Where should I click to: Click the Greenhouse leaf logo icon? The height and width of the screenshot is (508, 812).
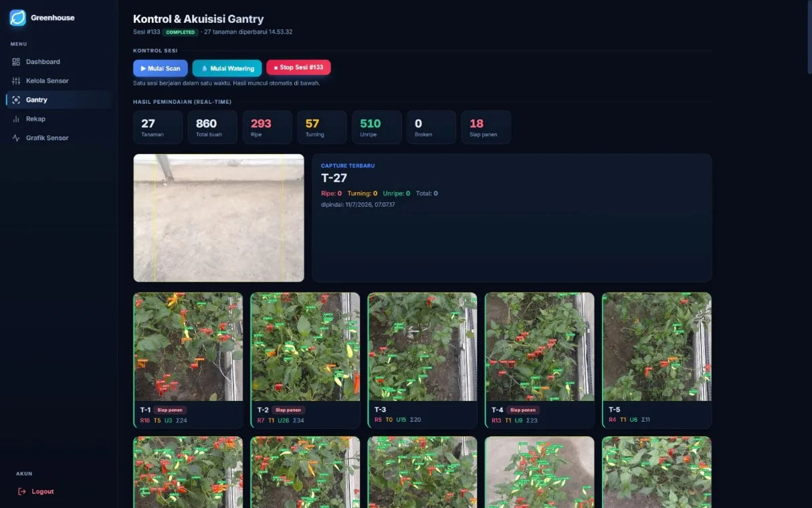click(x=18, y=18)
